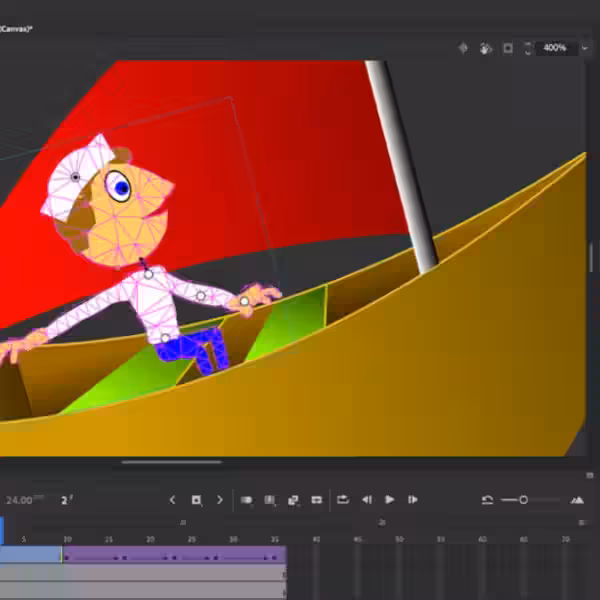The width and height of the screenshot is (600, 600).
Task: Select the rotation tool icon
Action: click(485, 48)
